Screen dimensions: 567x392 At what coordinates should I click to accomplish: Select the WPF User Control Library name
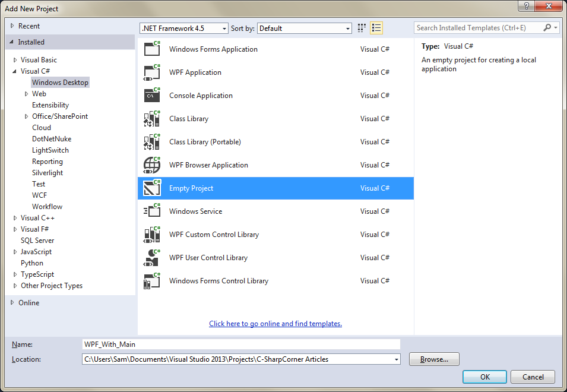[208, 258]
